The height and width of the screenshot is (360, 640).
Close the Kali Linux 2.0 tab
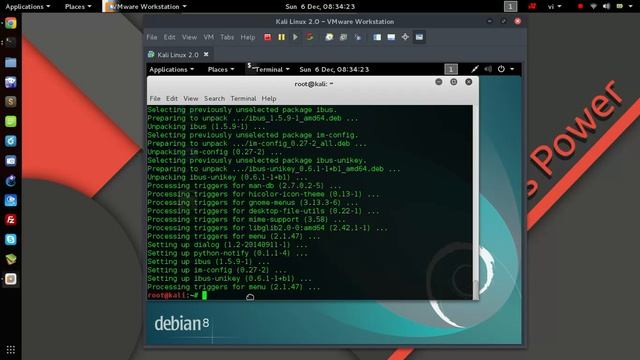point(206,54)
